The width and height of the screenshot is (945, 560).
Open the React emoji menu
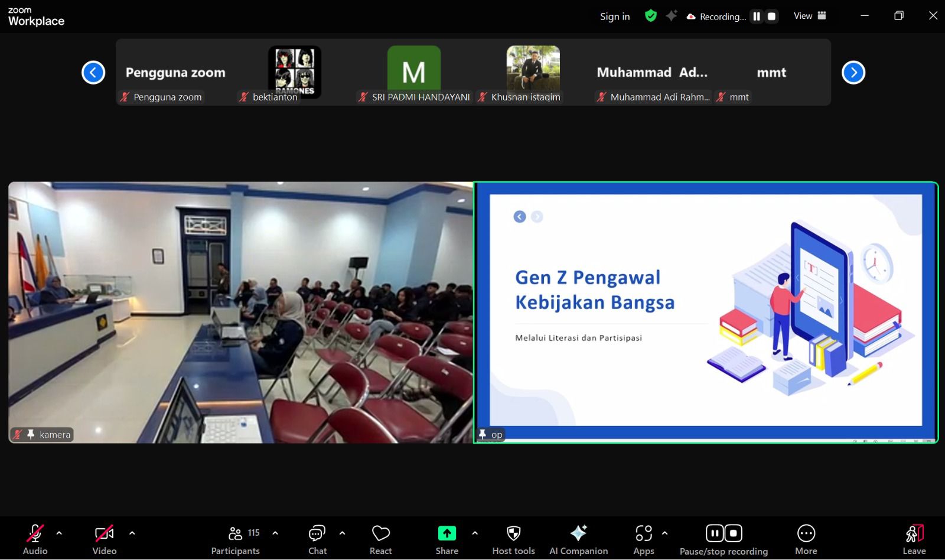coord(380,539)
